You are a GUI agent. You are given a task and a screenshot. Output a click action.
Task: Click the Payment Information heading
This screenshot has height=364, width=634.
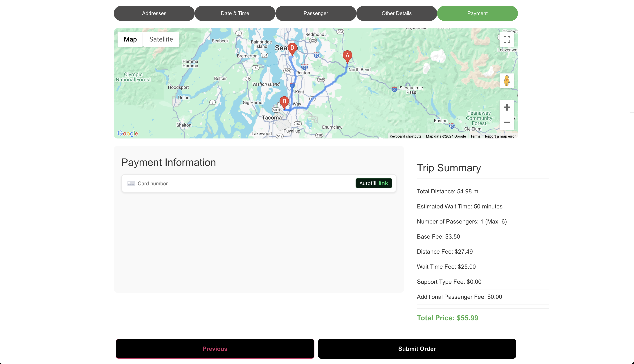[168, 163]
